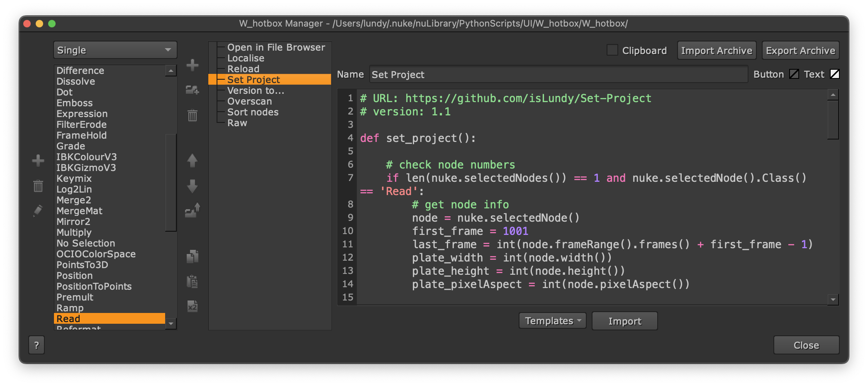The width and height of the screenshot is (868, 386).
Task: Click the pencil icon to rename the node class
Action: click(38, 211)
